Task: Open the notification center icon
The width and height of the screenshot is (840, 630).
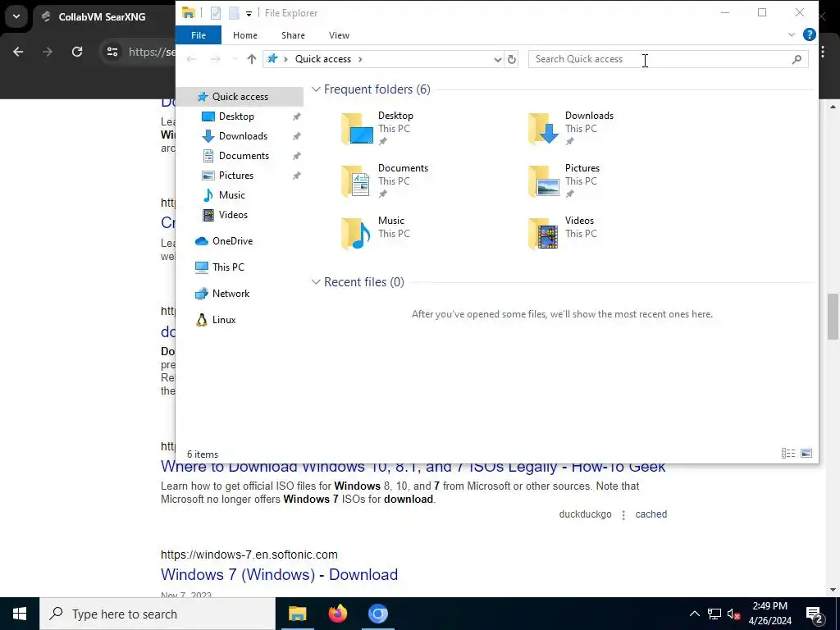Action: click(815, 614)
